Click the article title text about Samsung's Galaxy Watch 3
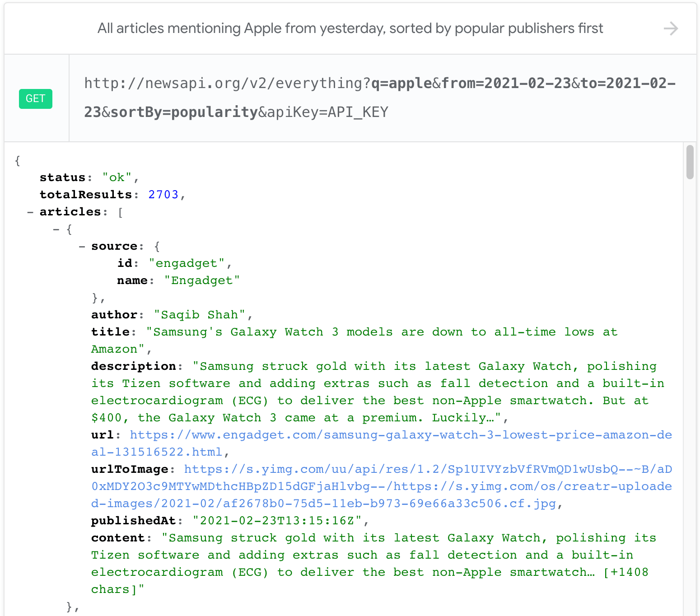Image resolution: width=700 pixels, height=616 pixels. click(354, 341)
